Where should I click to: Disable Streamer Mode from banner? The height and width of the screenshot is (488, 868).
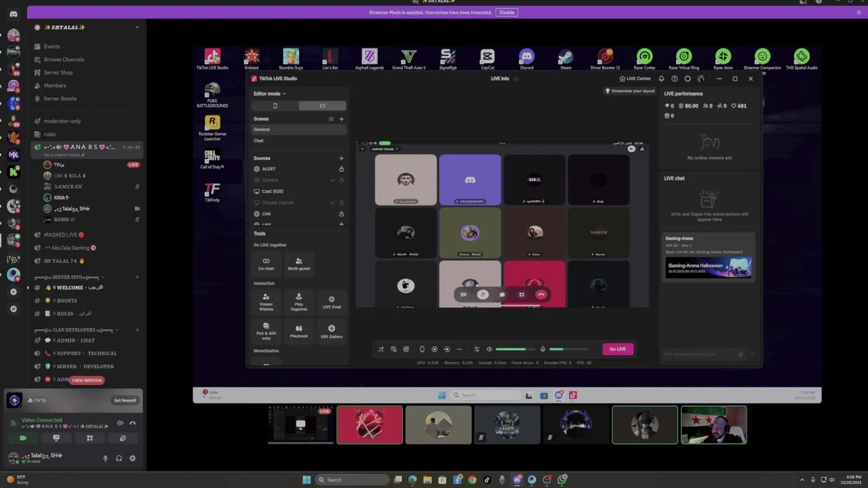tap(507, 12)
